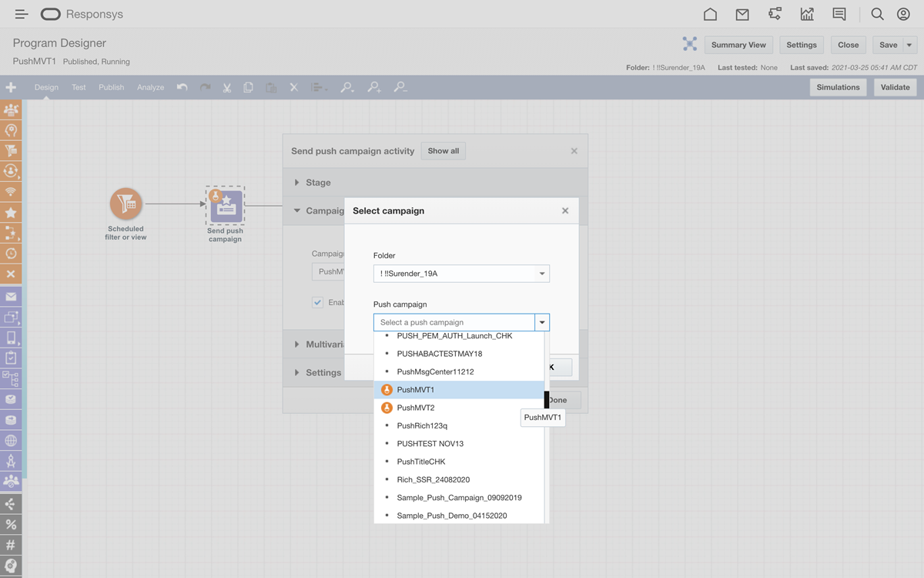Select the Scheduled filter or view node

[126, 204]
